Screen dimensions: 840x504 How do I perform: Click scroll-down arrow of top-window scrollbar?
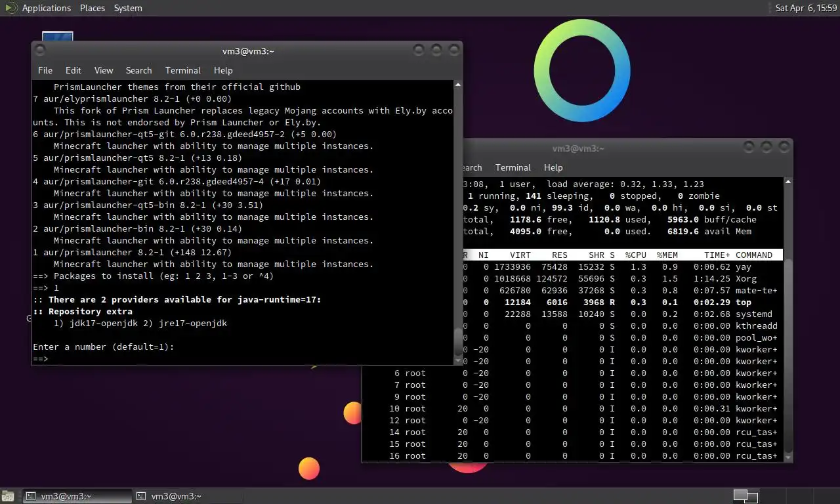(788, 457)
